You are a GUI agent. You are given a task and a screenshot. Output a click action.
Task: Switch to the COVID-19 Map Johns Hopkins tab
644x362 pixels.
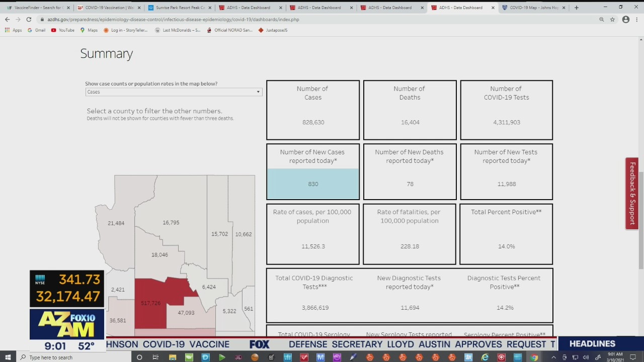pos(533,8)
